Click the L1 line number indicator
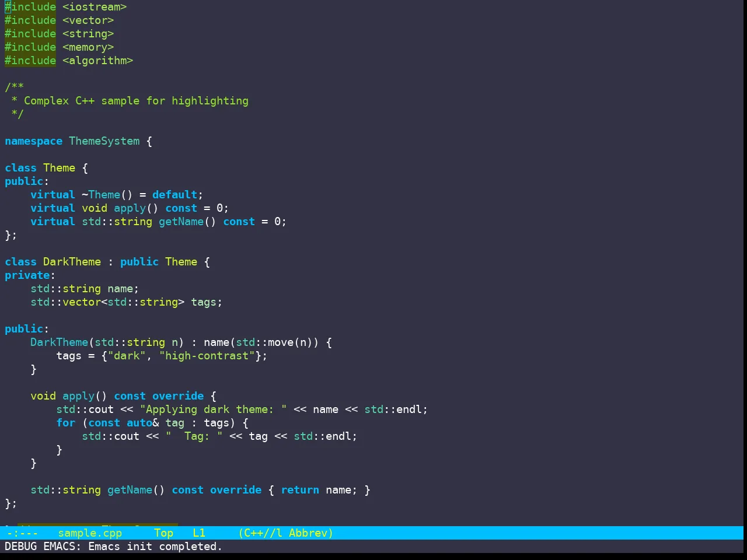The height and width of the screenshot is (560, 747). tap(199, 533)
